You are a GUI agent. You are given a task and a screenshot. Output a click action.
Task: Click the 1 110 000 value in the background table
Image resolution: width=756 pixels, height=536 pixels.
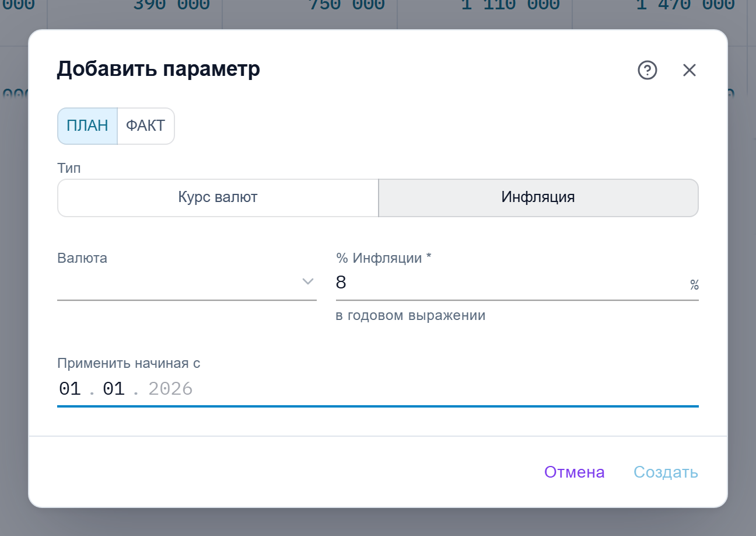510,5
